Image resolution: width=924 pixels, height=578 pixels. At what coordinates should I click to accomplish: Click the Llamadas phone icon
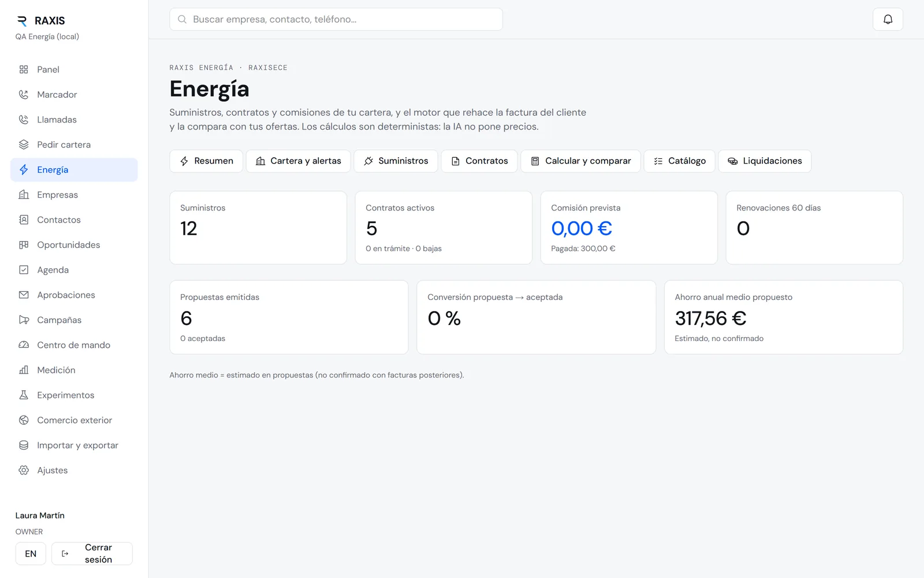tap(24, 120)
